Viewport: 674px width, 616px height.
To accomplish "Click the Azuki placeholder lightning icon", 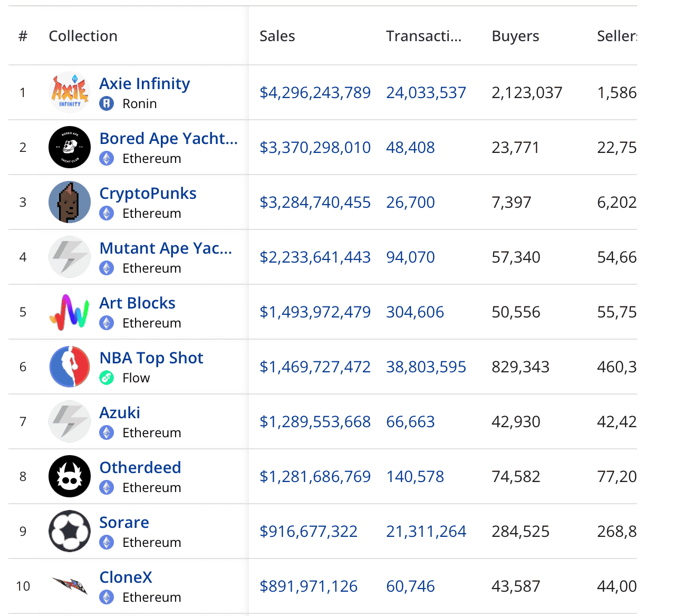I will 70,422.
